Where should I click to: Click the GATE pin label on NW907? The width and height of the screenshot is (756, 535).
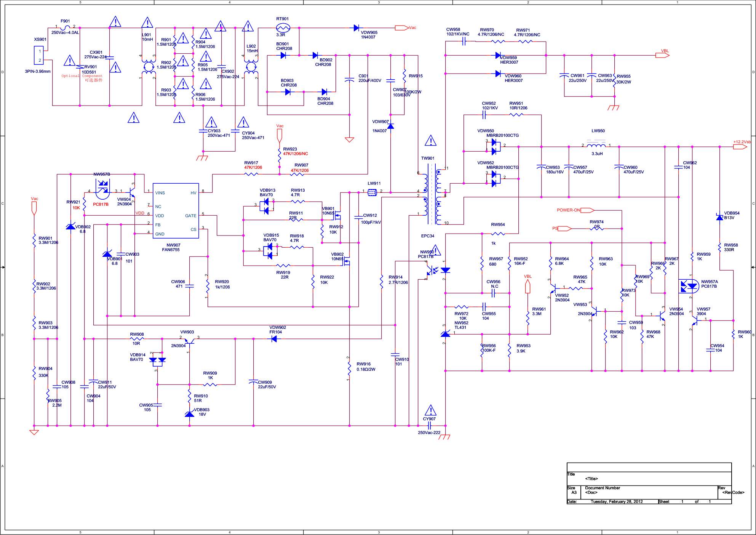(191, 216)
